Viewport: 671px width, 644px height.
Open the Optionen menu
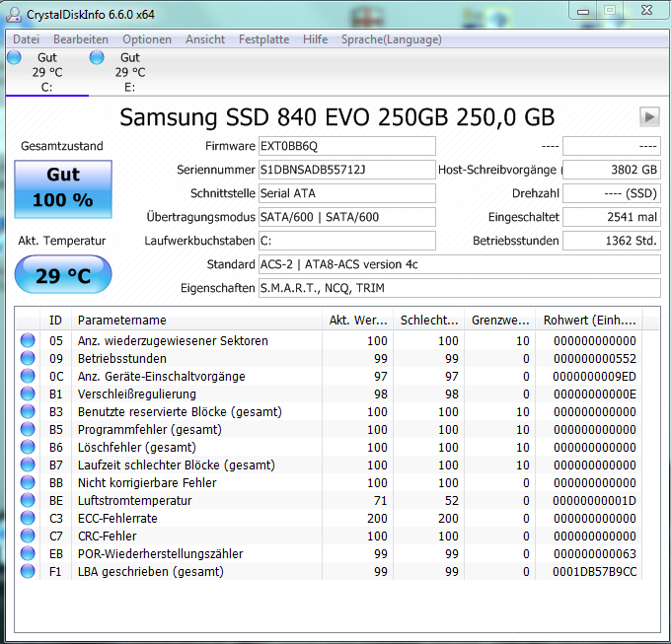point(147,39)
